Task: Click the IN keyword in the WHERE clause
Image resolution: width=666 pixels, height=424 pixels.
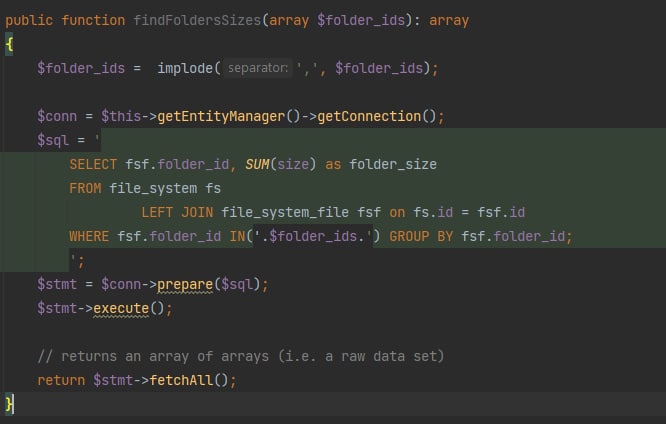Action: click(x=237, y=236)
